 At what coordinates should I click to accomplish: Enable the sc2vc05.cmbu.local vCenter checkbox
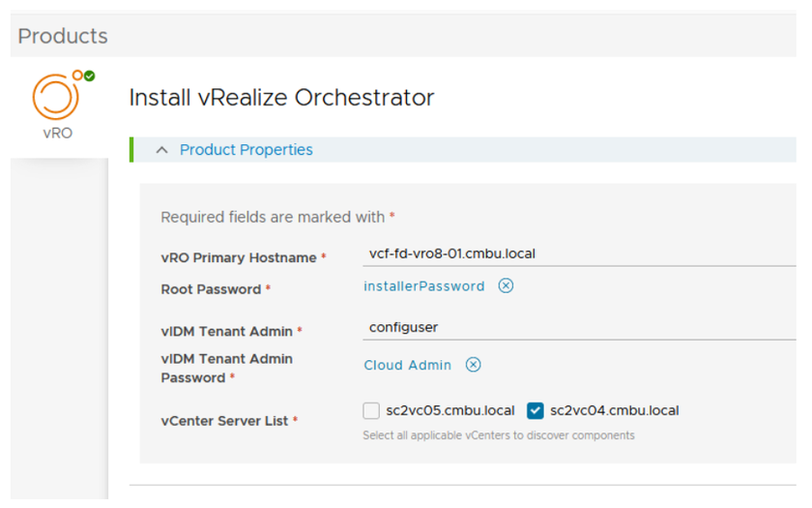click(371, 410)
